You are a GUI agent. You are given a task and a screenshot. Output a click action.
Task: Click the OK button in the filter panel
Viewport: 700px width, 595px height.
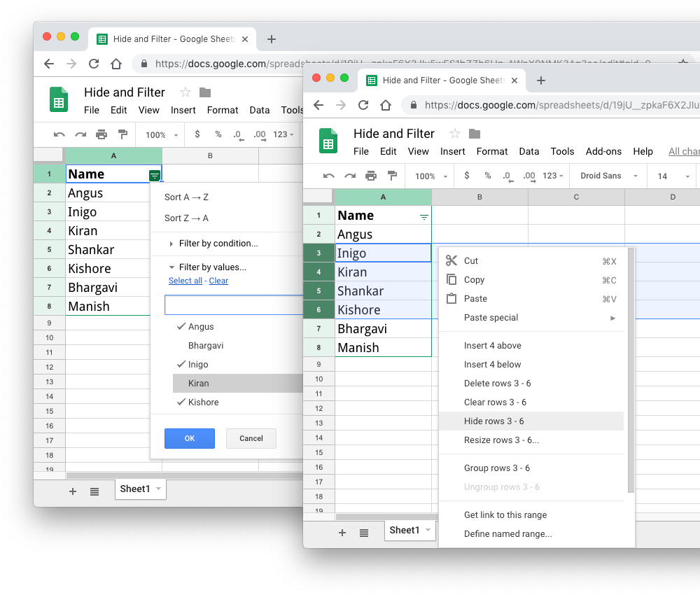(190, 438)
